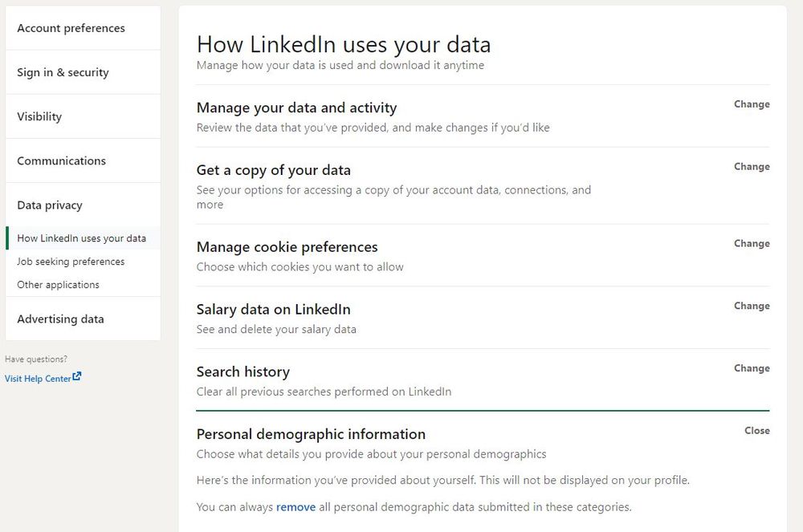Click Change next to Manage your data and activity

[751, 104]
